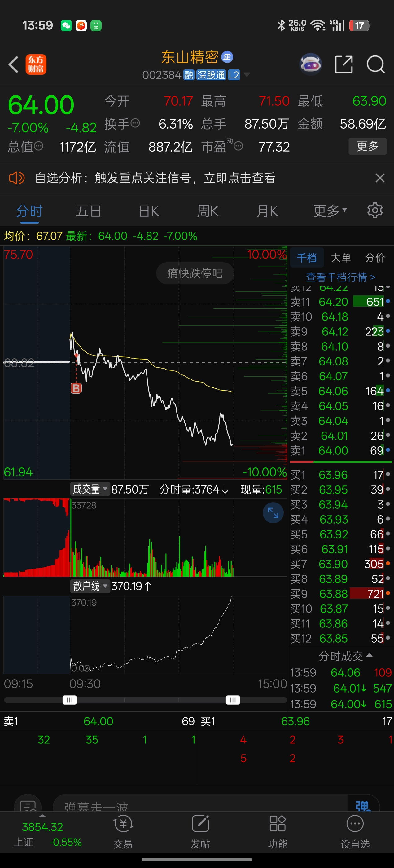The image size is (394, 868).
Task: Tap the 13:59 64.06 trade record
Action: (341, 673)
